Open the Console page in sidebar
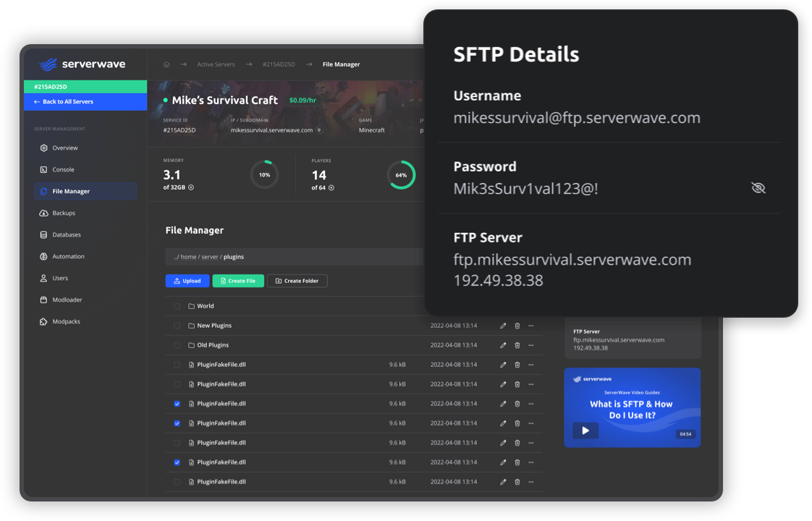The height and width of the screenshot is (521, 812). click(63, 169)
